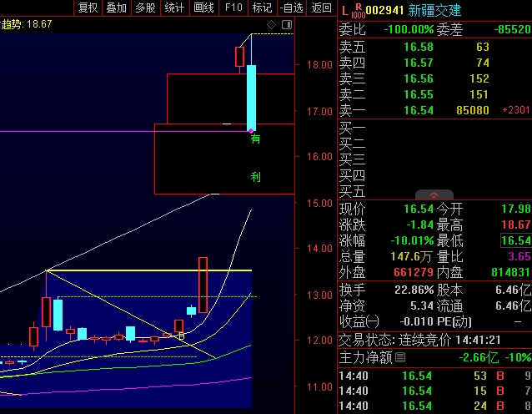Click the L marker icon beside stock code
The image size is (532, 414).
coord(345,11)
